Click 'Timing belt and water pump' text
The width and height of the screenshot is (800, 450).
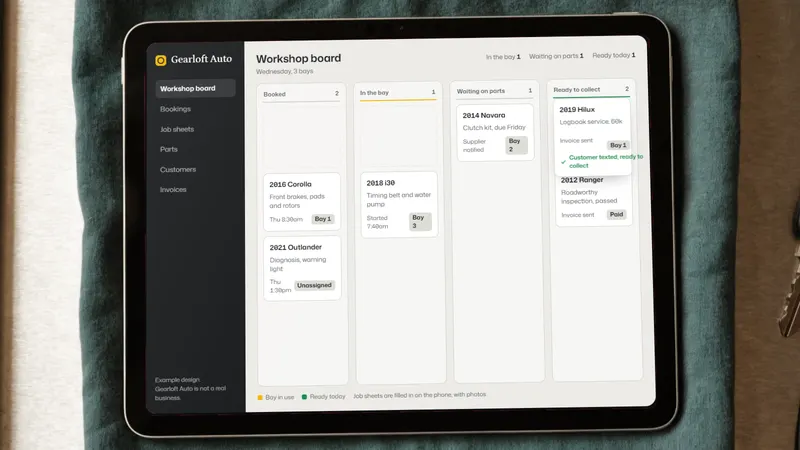[398, 199]
